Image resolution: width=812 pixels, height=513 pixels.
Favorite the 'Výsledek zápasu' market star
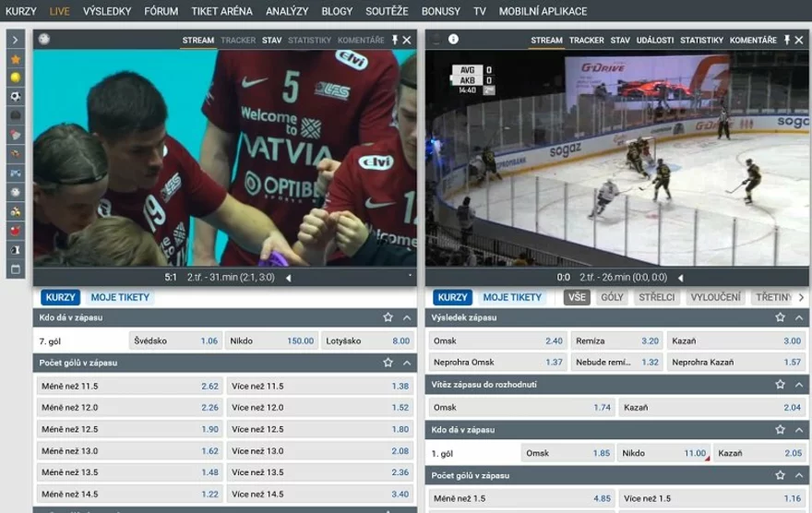[x=780, y=317]
